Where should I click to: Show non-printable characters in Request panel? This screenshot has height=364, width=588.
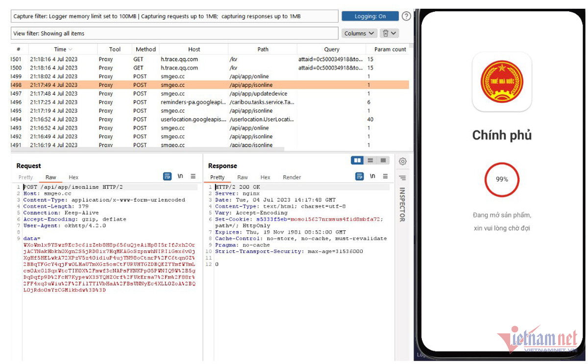tap(180, 176)
